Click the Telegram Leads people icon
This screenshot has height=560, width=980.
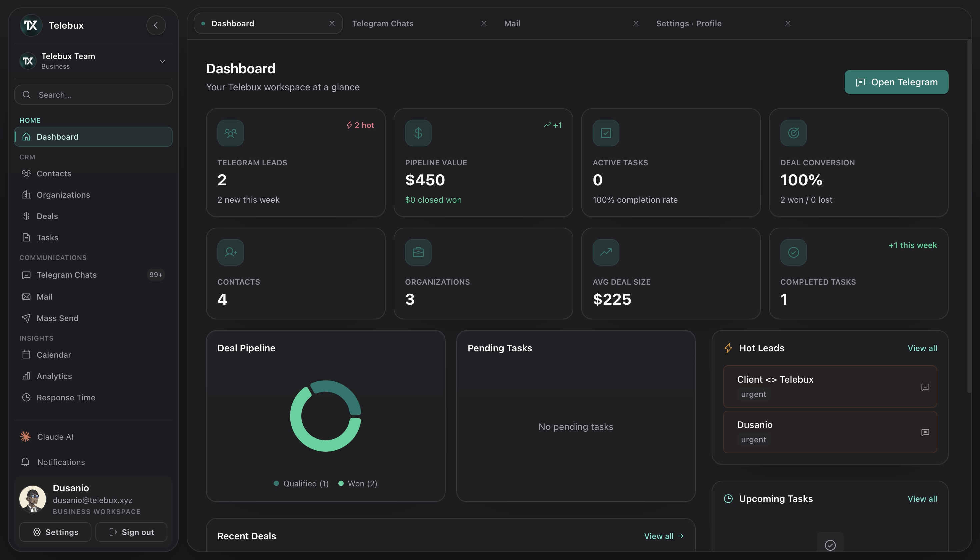click(x=231, y=133)
